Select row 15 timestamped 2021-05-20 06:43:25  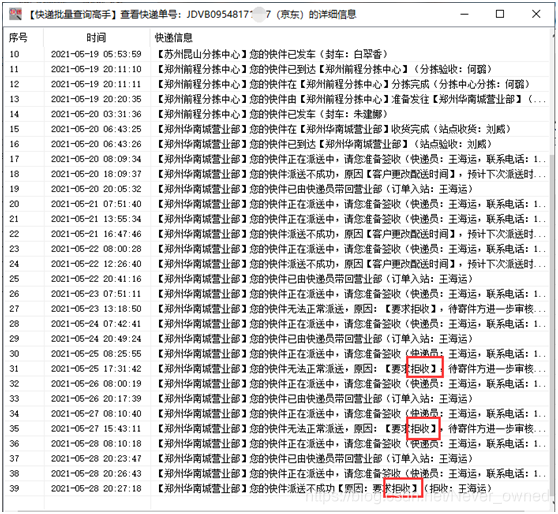(x=276, y=129)
